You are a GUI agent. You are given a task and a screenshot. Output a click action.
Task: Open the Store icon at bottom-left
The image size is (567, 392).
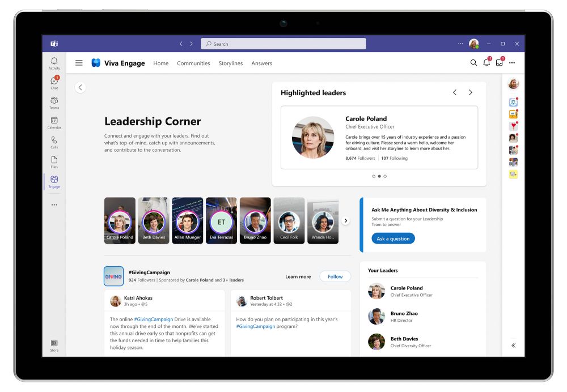pos(54,345)
